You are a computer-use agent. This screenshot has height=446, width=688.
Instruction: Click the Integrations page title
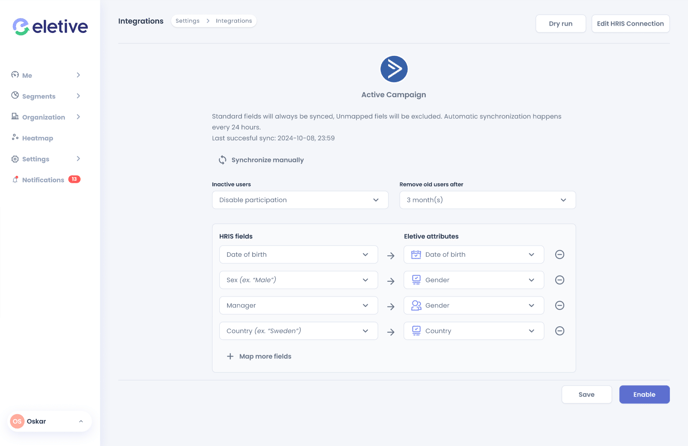[x=141, y=21]
